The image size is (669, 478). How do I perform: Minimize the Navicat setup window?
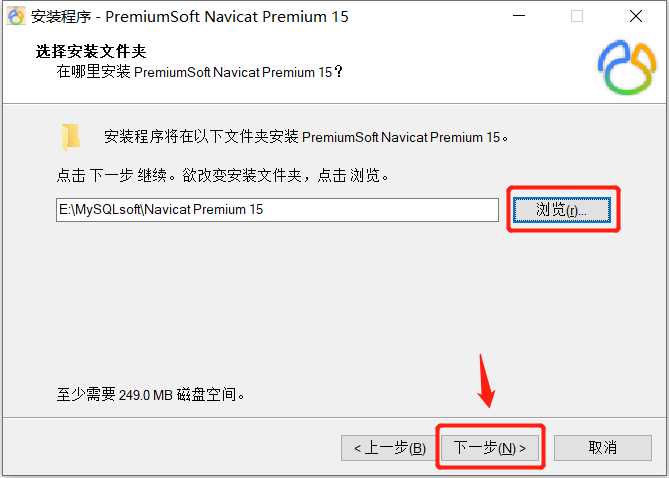tap(519, 16)
